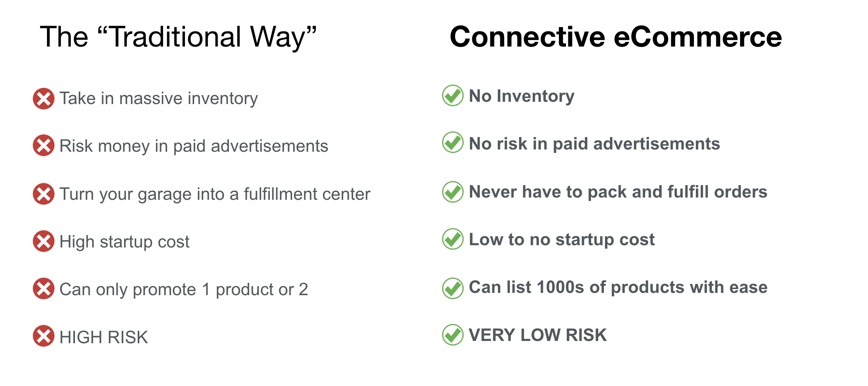Click The "Traditional Way" heading
The height and width of the screenshot is (386, 868).
(178, 37)
